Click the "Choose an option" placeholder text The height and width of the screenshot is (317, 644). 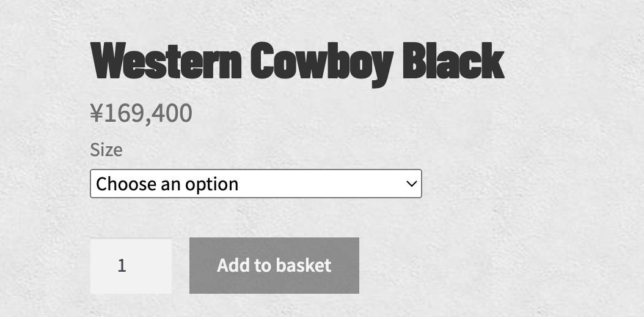167,184
